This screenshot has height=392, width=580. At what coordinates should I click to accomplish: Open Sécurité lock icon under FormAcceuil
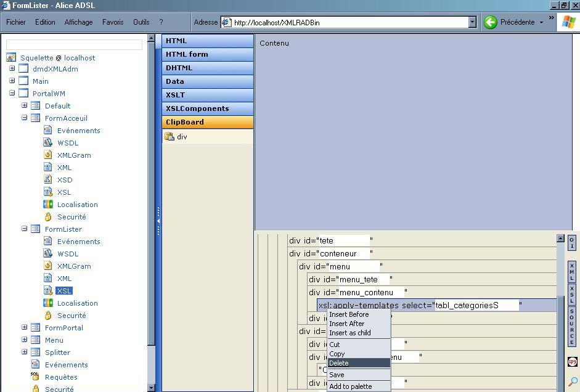point(48,217)
